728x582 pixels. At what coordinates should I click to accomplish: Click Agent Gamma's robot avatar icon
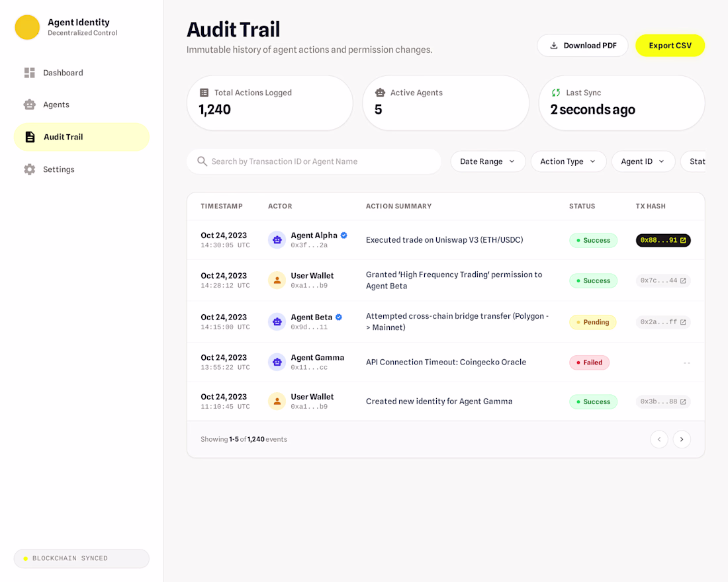pyautogui.click(x=277, y=362)
